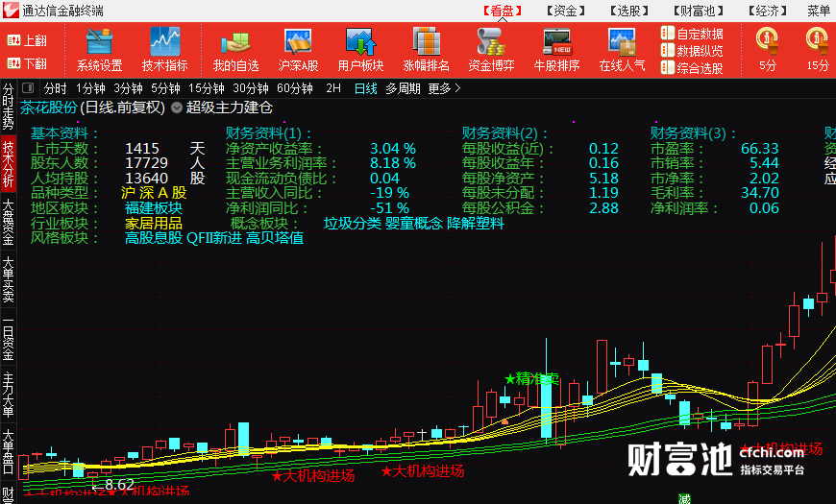Open 综合选股 comprehensive stock picker
The width and height of the screenshot is (836, 504).
pos(692,67)
